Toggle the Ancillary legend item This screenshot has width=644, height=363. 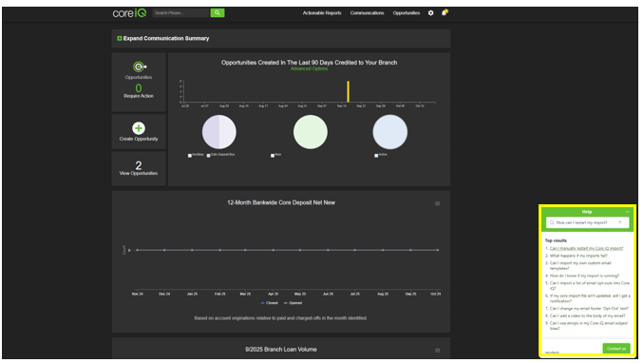pos(196,155)
